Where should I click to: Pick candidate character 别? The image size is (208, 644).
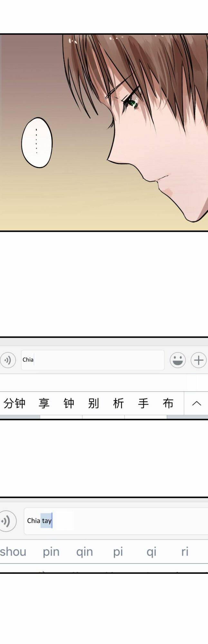point(94,403)
